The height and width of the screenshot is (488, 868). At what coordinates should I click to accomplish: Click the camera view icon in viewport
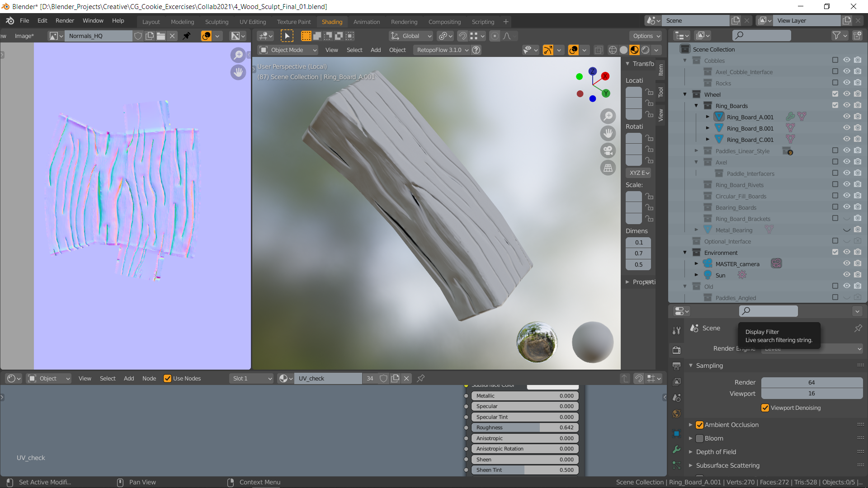[608, 150]
